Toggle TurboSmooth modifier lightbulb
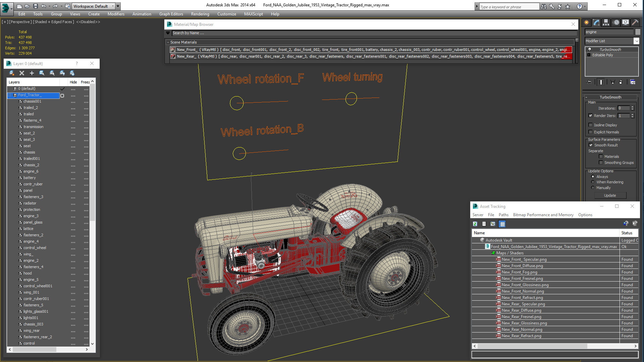Image resolution: width=644 pixels, height=362 pixels. pos(590,50)
